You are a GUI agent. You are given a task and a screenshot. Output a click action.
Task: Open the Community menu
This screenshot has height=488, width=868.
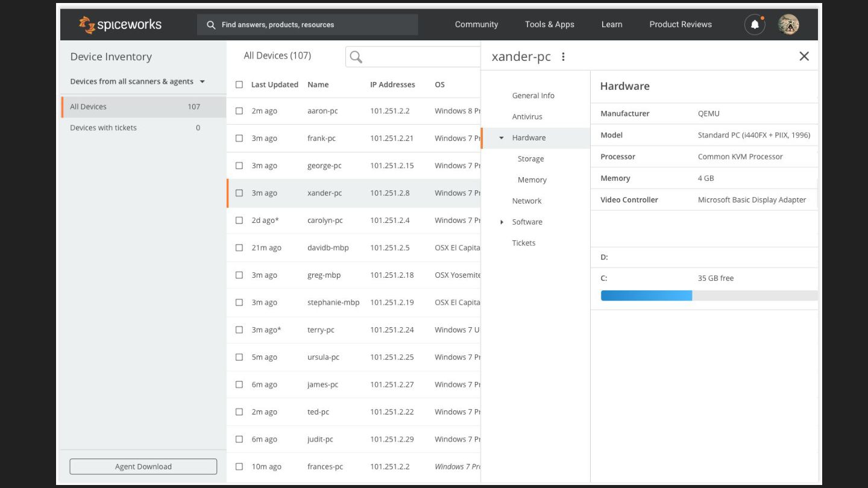coord(476,25)
